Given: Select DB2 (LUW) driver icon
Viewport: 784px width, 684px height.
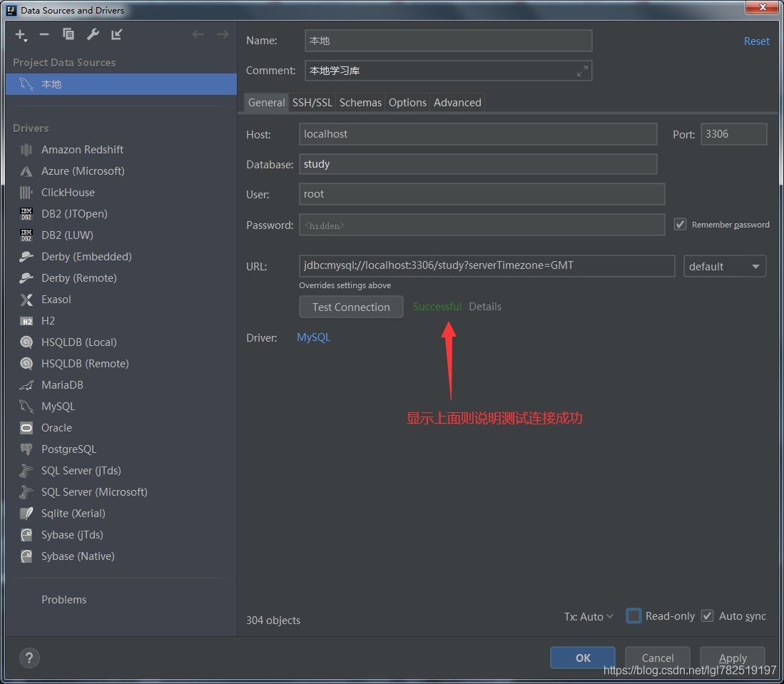Looking at the screenshot, I should coord(26,235).
